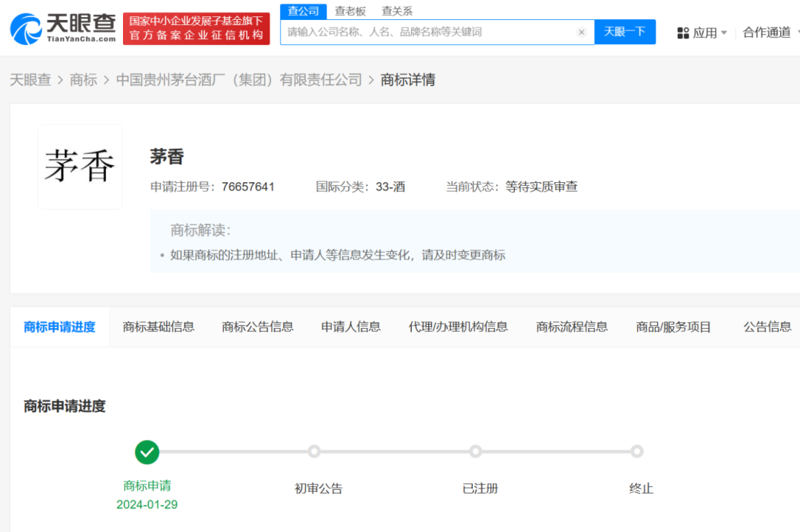Select the 查关系 search tab
Viewport: 800px width, 532px height.
coord(397,11)
